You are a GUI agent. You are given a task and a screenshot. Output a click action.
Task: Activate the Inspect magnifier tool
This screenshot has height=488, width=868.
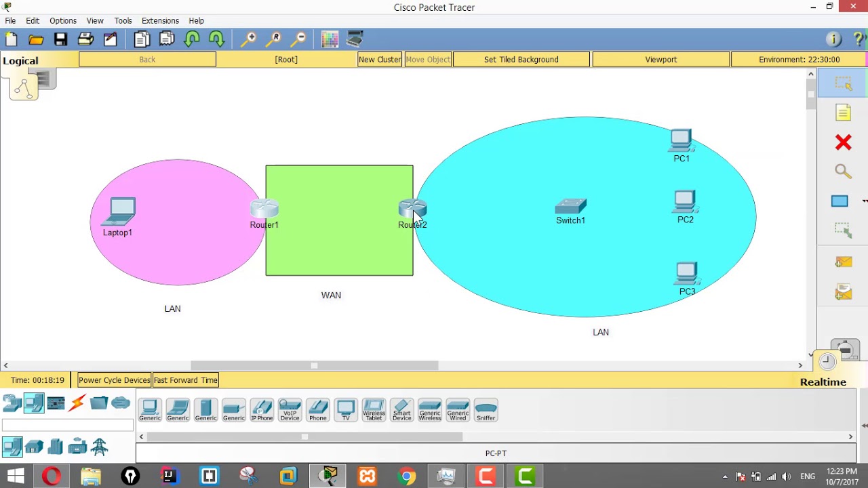(843, 171)
